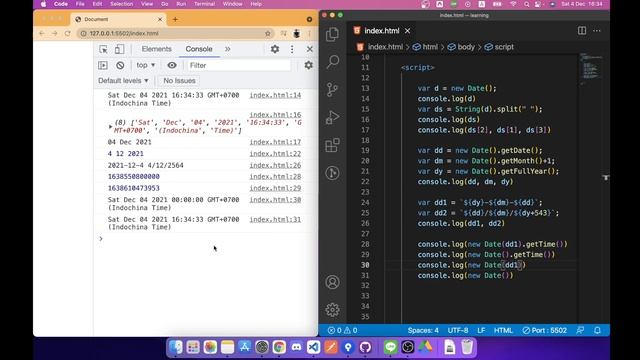Open DevTools settings gear
640x360 pixels.
[x=275, y=49]
